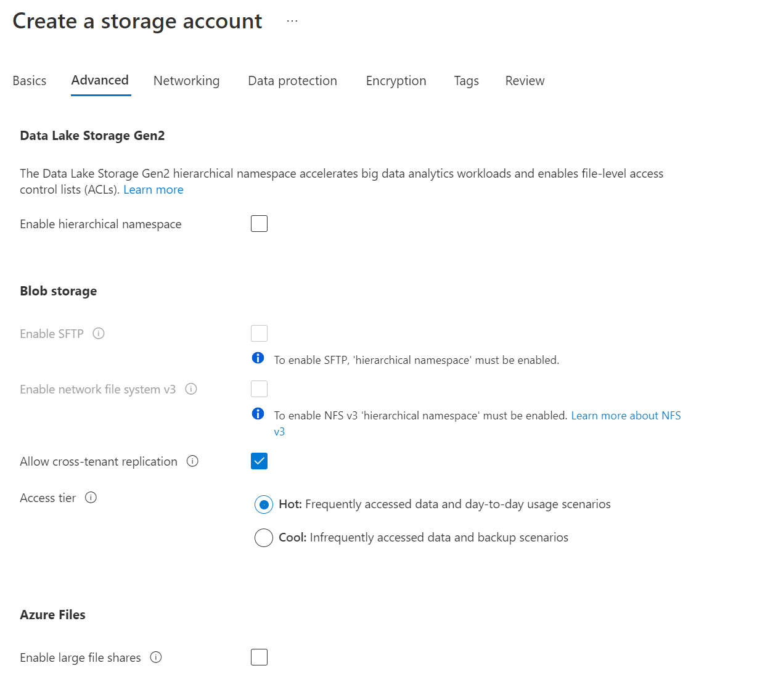Open Learn more about NFS v3 link
Image resolution: width=765 pixels, height=700 pixels.
click(x=626, y=416)
